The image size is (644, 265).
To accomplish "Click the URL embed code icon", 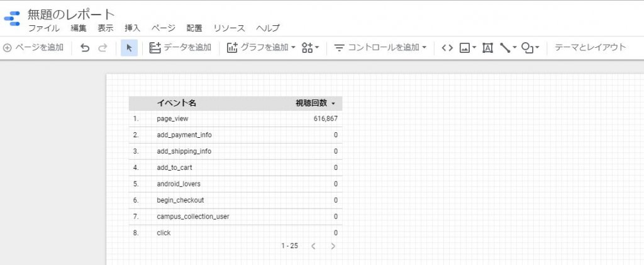I will (x=447, y=48).
